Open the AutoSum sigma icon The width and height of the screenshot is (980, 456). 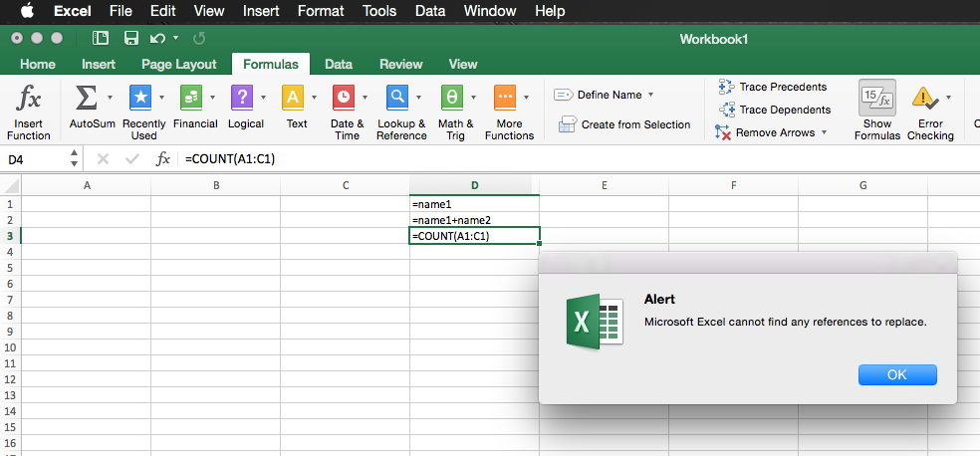86,99
